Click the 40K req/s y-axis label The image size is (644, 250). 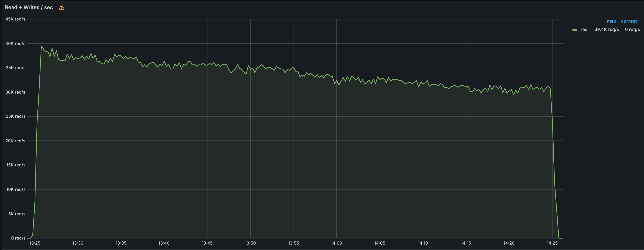pyautogui.click(x=15, y=44)
